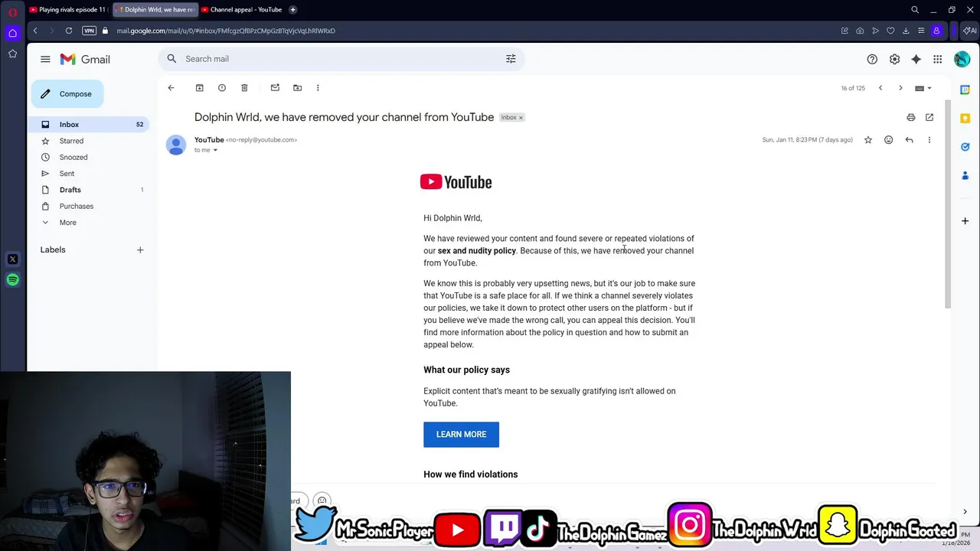Get add-ons plus in side panel
Viewport: 980px width, 551px height.
click(965, 220)
